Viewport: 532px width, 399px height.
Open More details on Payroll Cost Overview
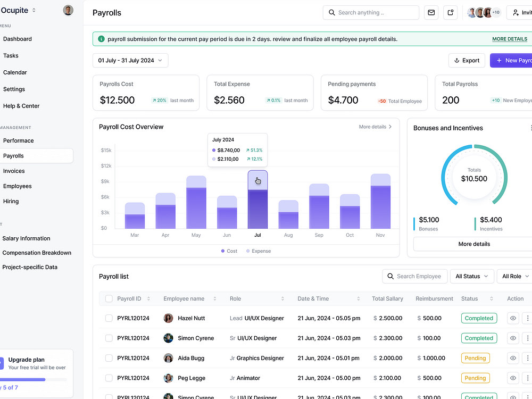point(375,127)
